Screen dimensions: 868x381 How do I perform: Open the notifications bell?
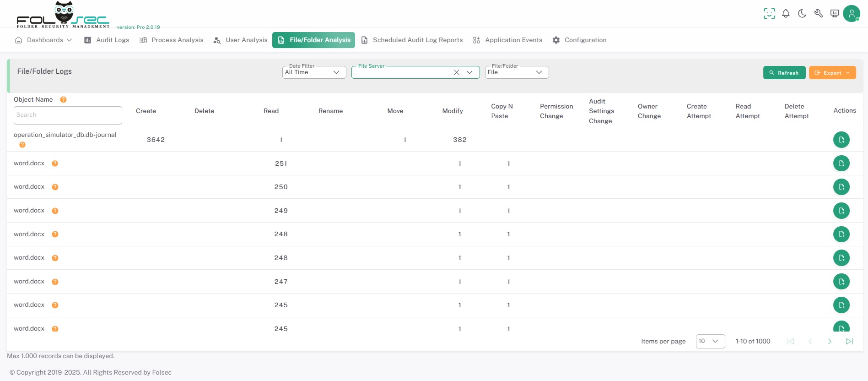(786, 14)
